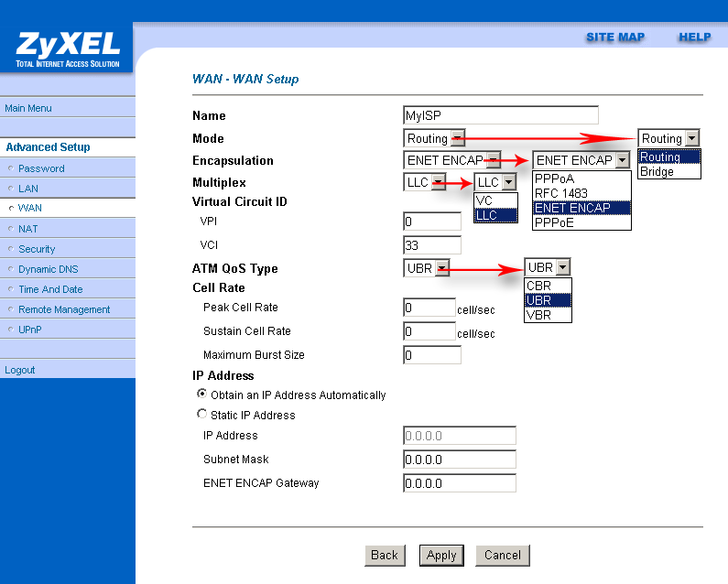Go to LAN setup page
The width and height of the screenshot is (728, 584).
[x=28, y=189]
